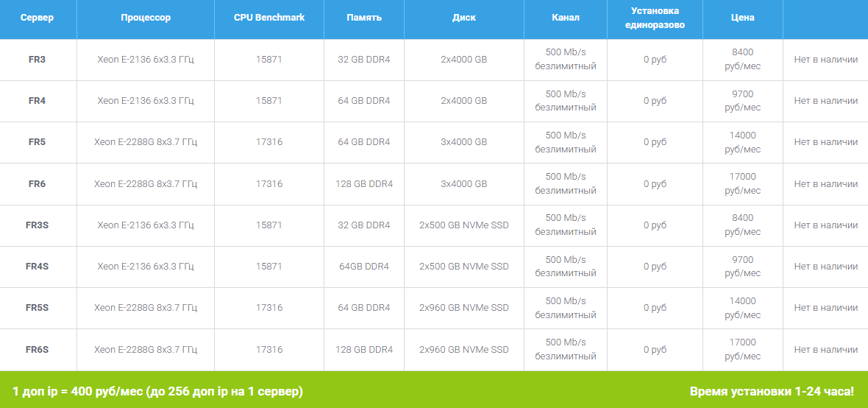868x408 pixels.
Task: Click FR6S memory 128 GB DDR4
Action: (x=364, y=350)
